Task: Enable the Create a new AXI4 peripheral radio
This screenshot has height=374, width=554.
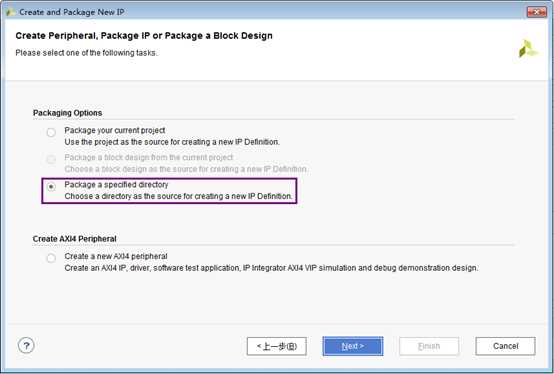Action: 51,258
